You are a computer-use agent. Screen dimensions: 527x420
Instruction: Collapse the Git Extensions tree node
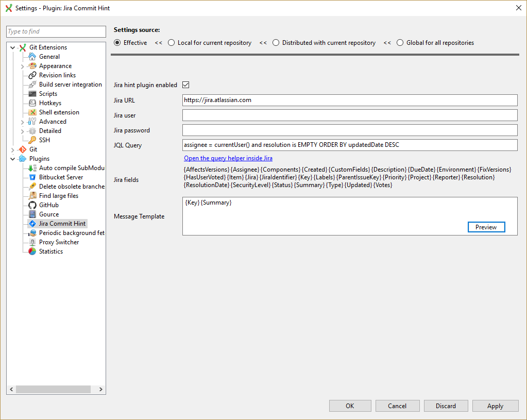pos(13,47)
